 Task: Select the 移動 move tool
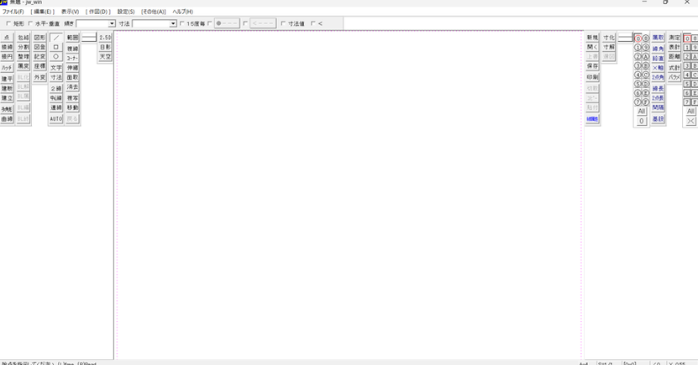click(73, 108)
